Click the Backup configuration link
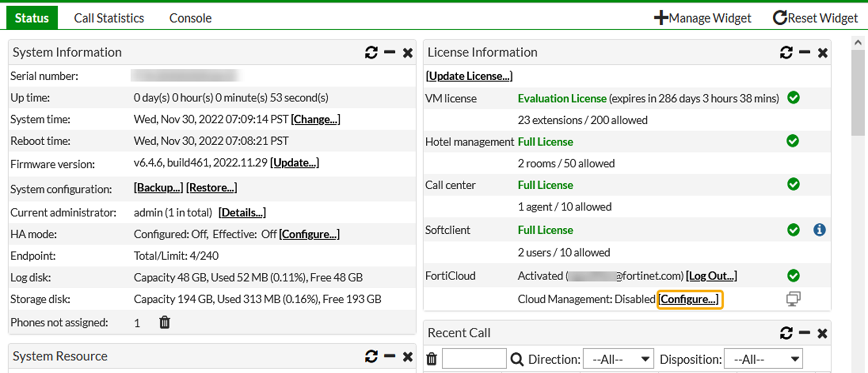Image resolution: width=868 pixels, height=373 pixels. [158, 188]
